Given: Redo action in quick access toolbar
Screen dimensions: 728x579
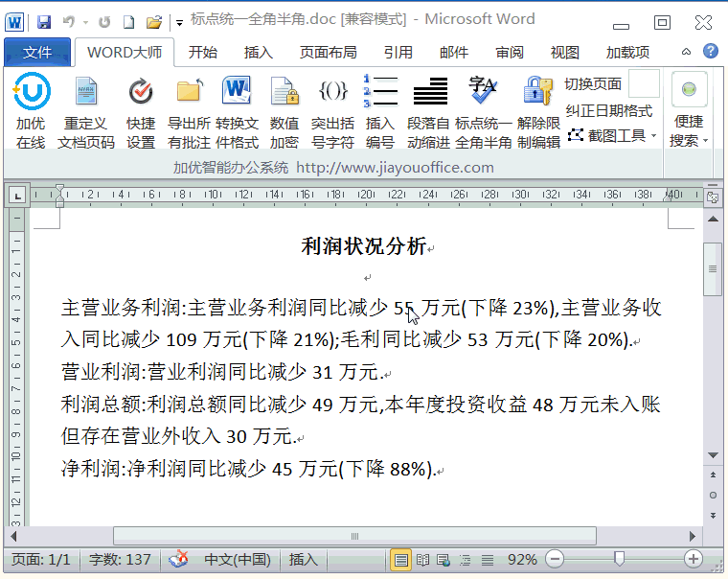Looking at the screenshot, I should pos(104,22).
